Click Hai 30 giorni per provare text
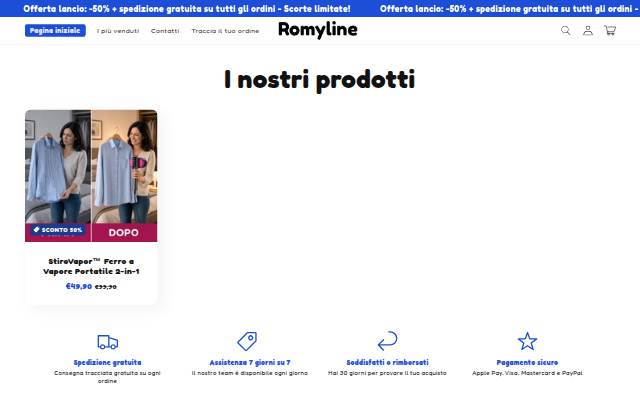 tap(387, 373)
